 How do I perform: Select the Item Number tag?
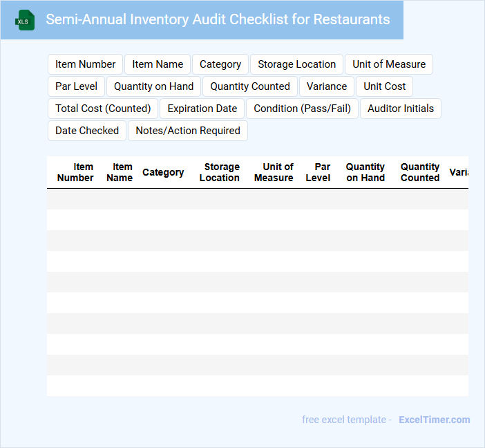[86, 64]
